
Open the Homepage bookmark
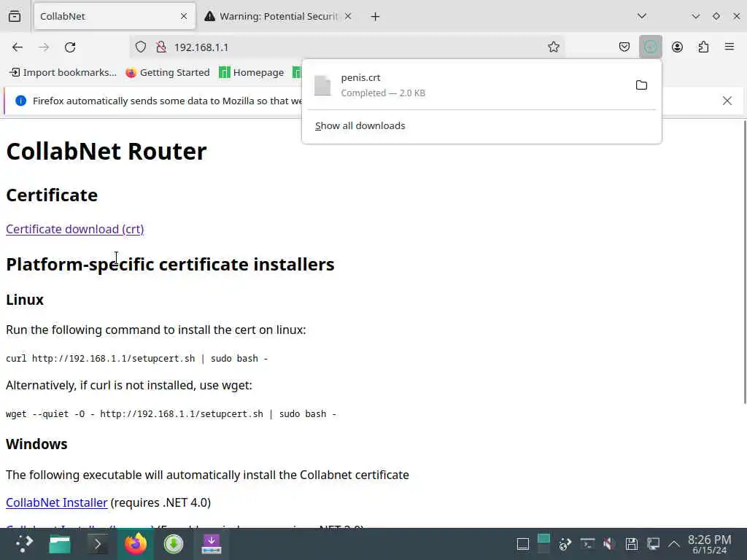point(252,72)
